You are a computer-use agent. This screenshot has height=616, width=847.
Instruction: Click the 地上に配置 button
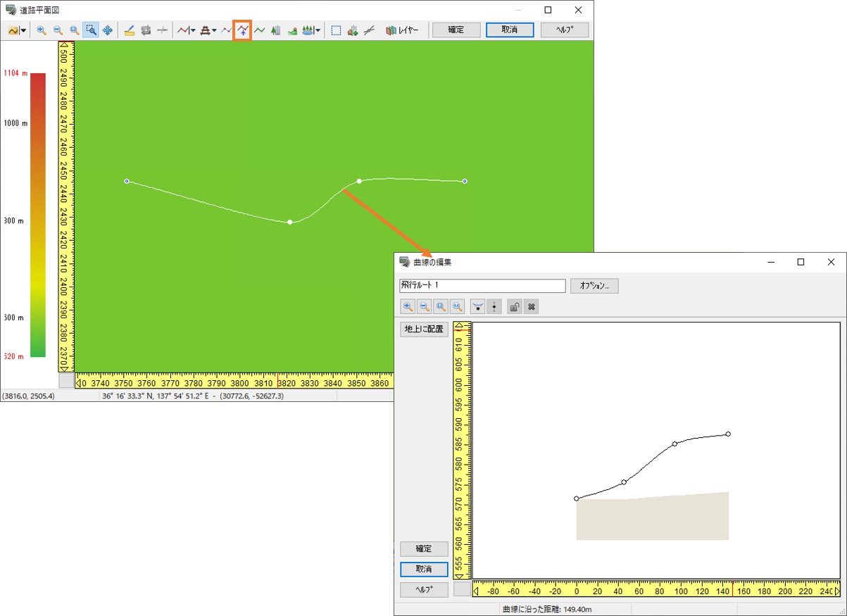pyautogui.click(x=424, y=329)
